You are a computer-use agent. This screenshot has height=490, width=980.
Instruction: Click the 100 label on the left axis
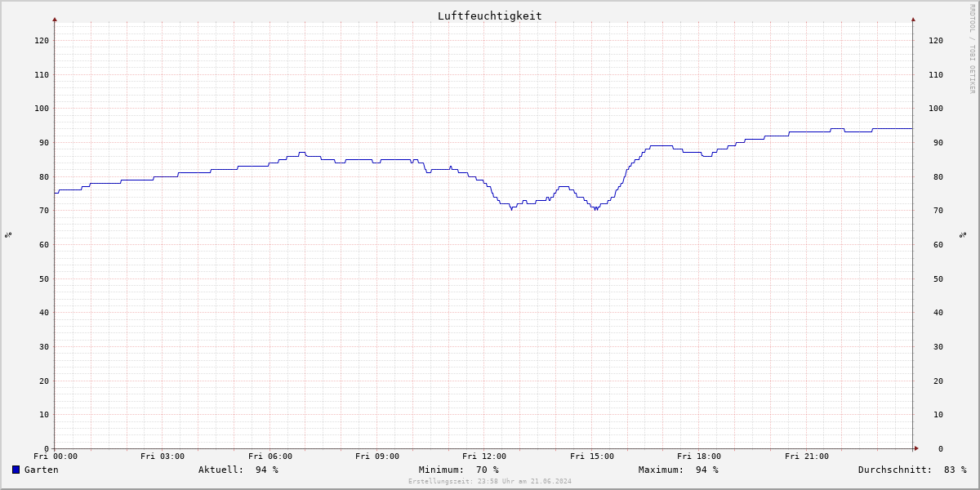(x=42, y=108)
